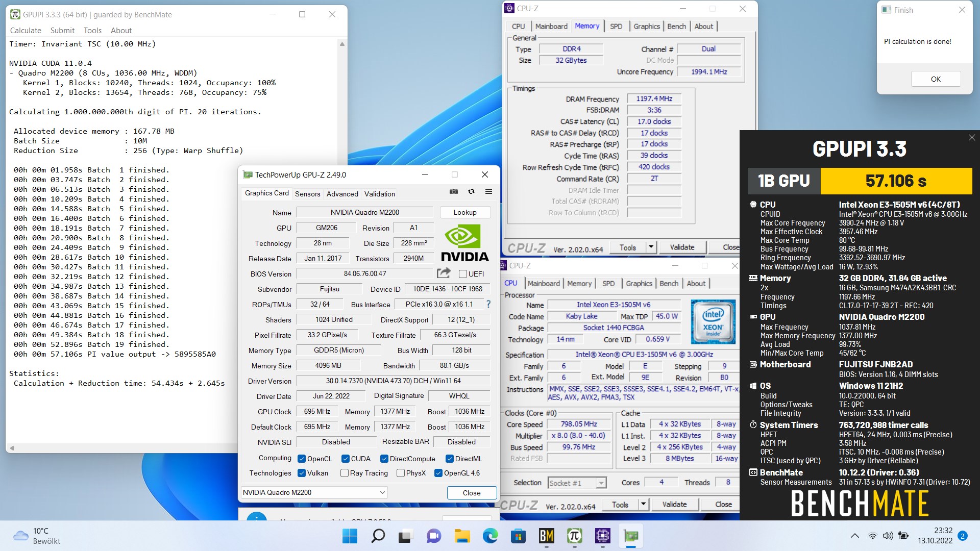Click Lookup button in GPU-Z
This screenshot has height=551, width=980.
(465, 212)
